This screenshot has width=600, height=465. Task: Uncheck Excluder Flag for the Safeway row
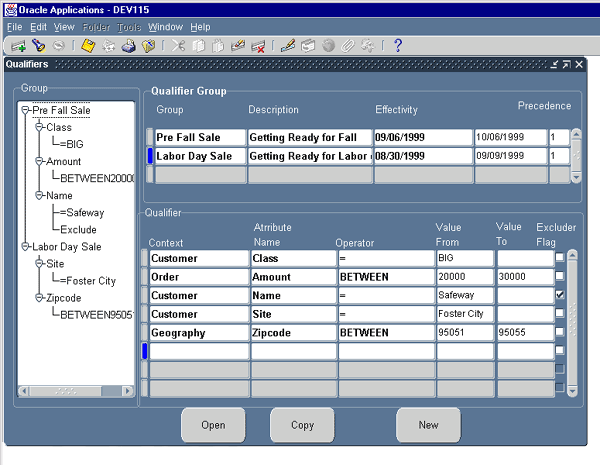point(560,295)
